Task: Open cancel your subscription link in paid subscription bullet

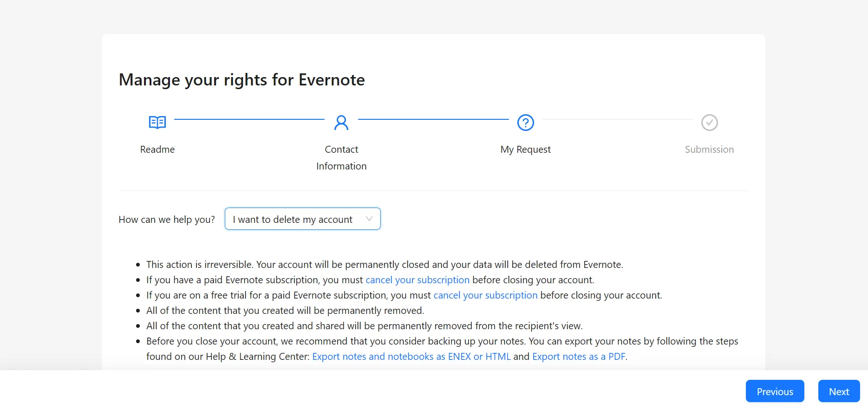Action: tap(417, 280)
